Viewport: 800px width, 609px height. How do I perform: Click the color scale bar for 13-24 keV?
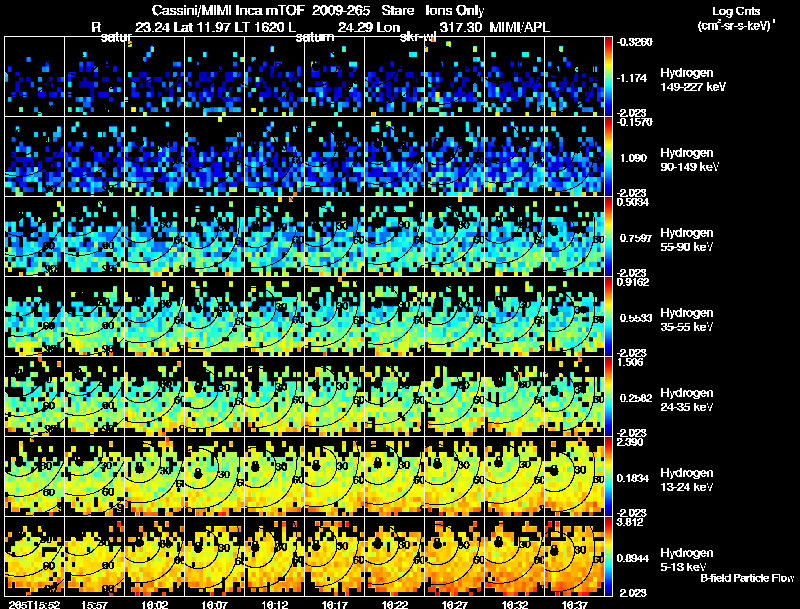point(608,477)
